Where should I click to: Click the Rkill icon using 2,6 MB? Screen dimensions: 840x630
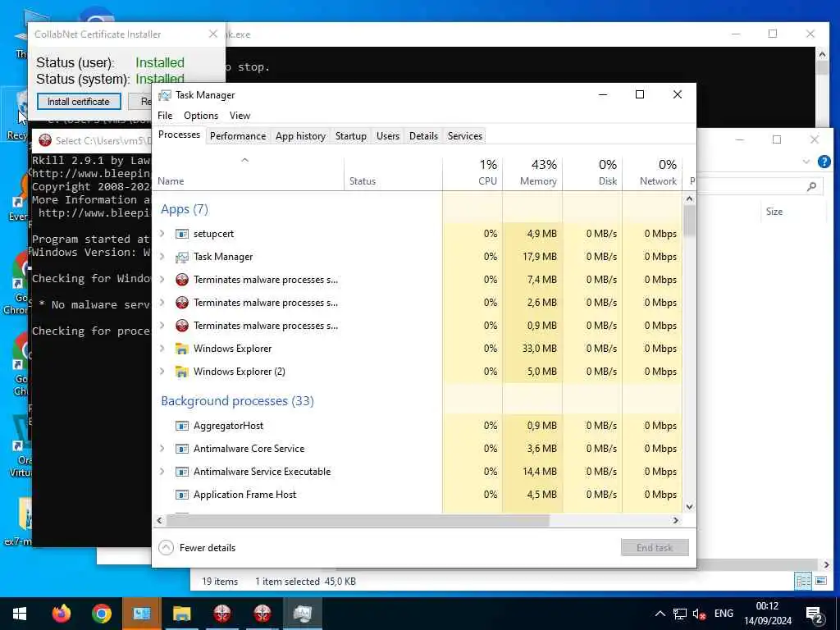point(182,303)
